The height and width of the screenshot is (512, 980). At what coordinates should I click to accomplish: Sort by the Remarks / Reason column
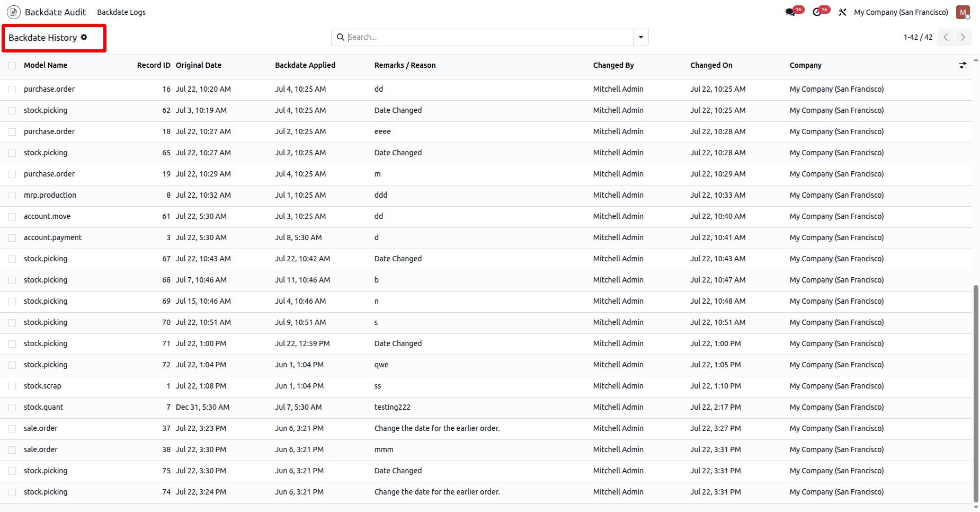tap(405, 65)
